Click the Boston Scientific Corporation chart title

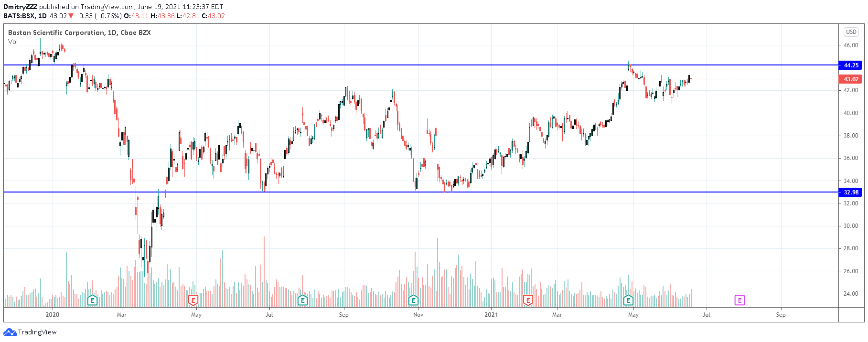click(79, 32)
